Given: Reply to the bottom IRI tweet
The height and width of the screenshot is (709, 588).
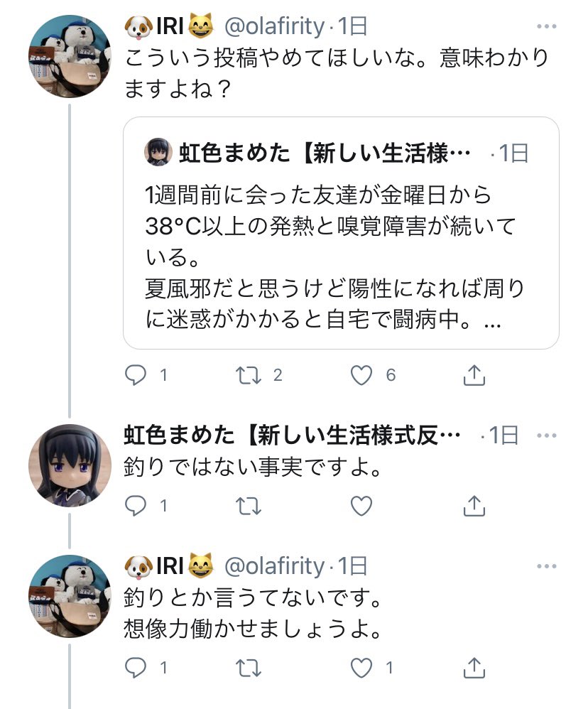Looking at the screenshot, I should 138,666.
